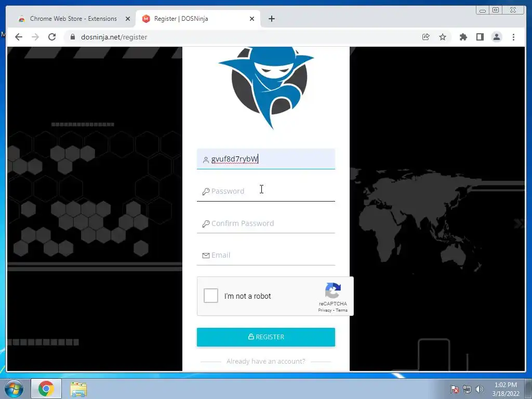Click the key icon in Password field
The height and width of the screenshot is (399, 532).
[206, 192]
